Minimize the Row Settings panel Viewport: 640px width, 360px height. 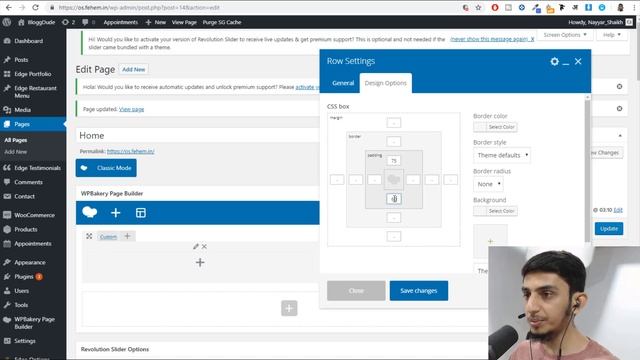pyautogui.click(x=566, y=63)
